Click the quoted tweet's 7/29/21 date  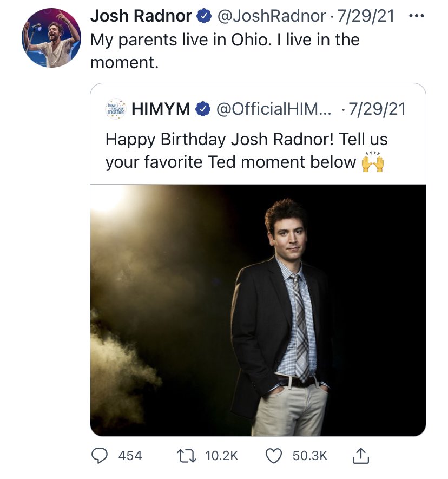point(377,109)
